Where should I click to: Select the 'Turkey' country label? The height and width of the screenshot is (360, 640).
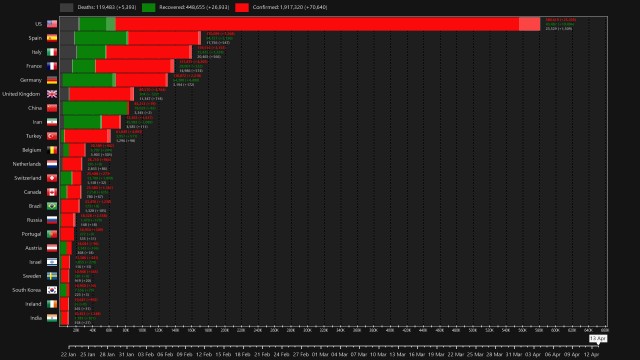tap(34, 136)
